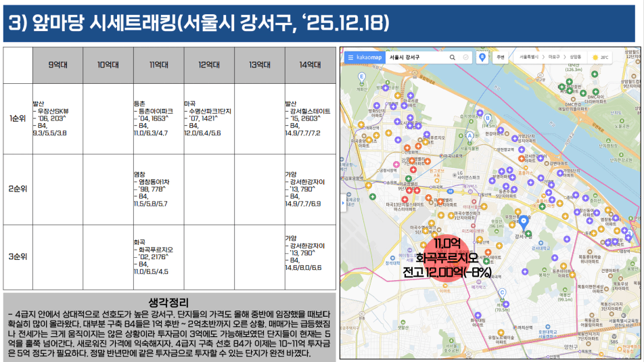Open the kakaomap hamburger menu
Image resolution: width=644 pixels, height=362 pixels.
point(350,58)
